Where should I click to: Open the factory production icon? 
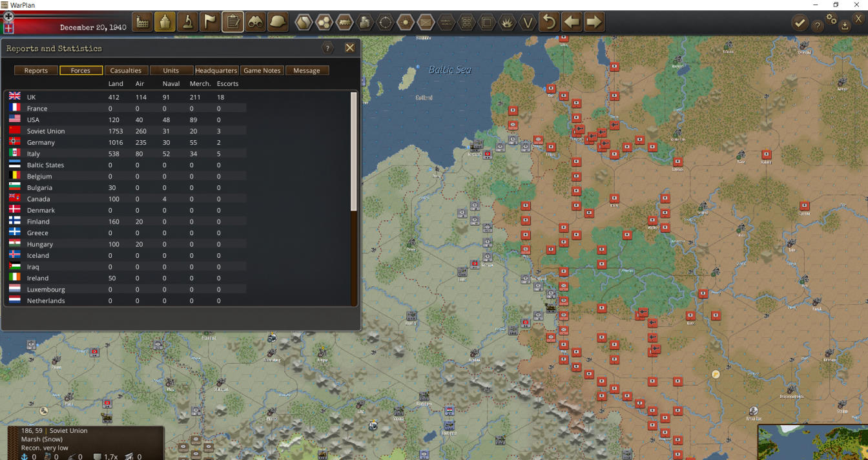pos(143,22)
